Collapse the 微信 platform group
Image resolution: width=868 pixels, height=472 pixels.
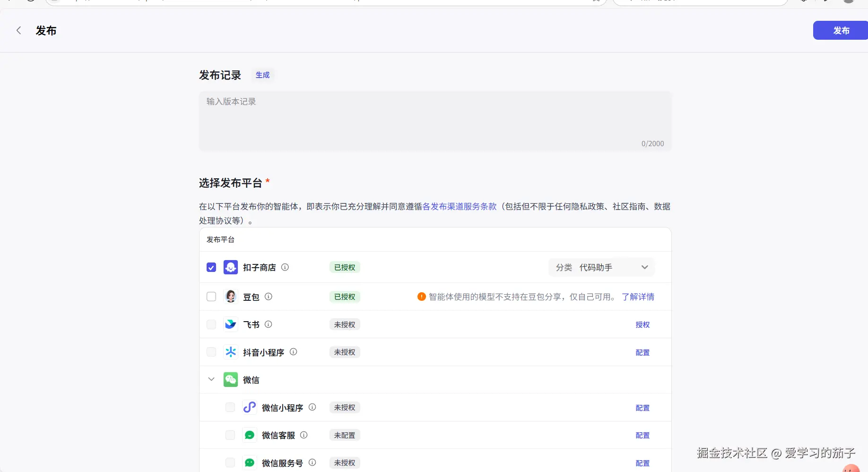tap(211, 379)
